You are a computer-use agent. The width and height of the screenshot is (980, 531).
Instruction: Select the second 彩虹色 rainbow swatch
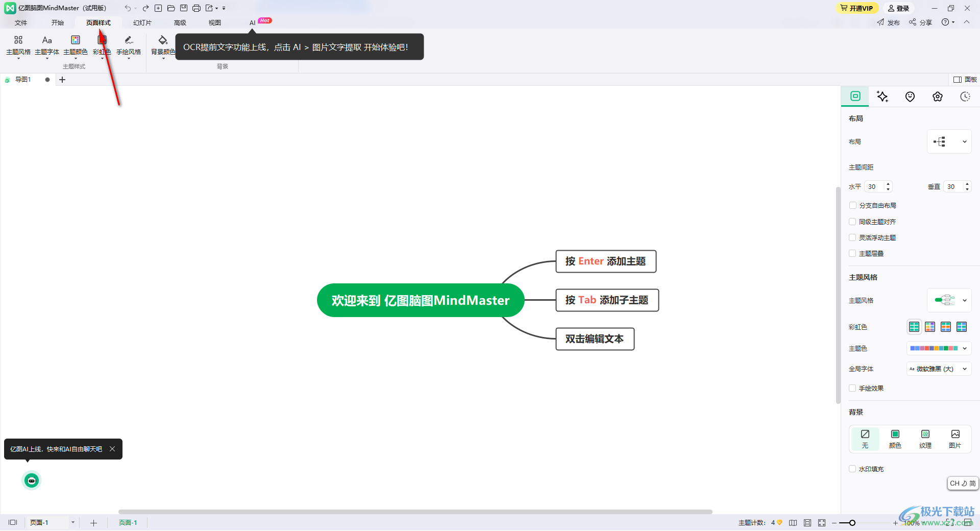pos(930,327)
